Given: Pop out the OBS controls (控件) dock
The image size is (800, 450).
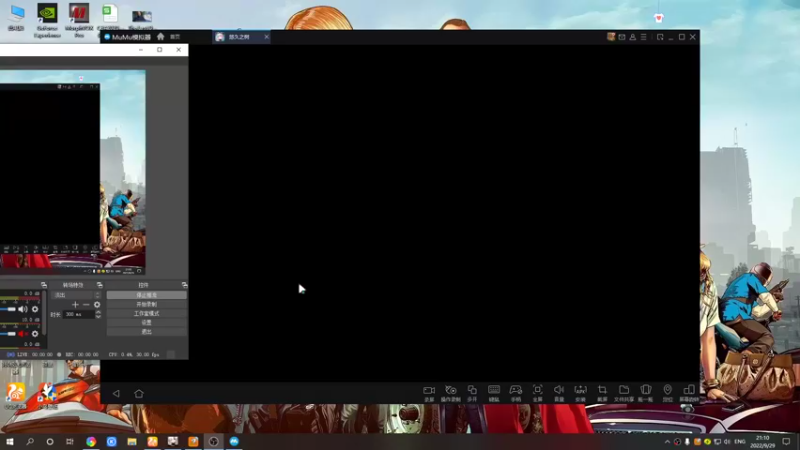Looking at the screenshot, I should 184,285.
